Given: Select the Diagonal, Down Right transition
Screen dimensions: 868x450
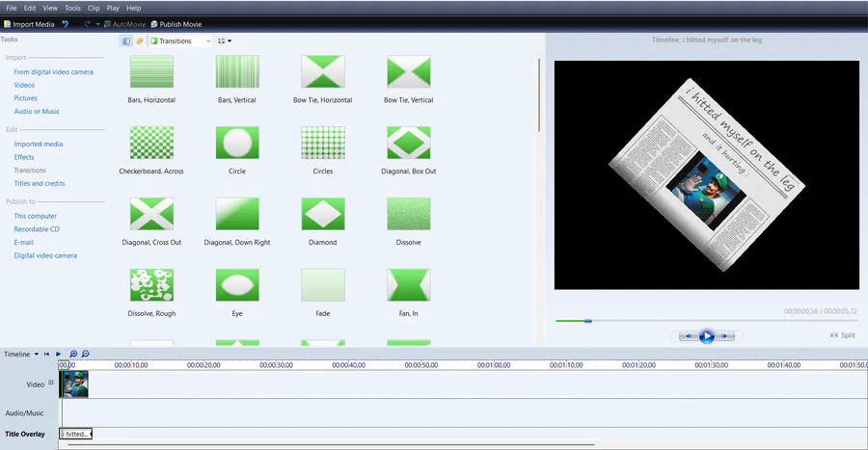Looking at the screenshot, I should (237, 214).
